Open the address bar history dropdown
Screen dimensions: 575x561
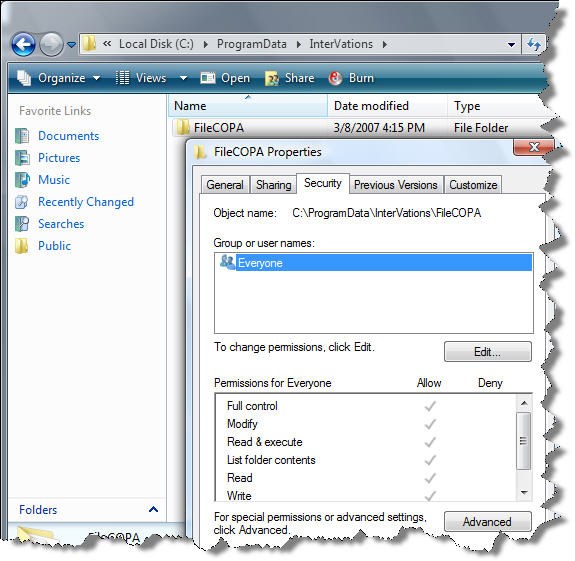511,44
